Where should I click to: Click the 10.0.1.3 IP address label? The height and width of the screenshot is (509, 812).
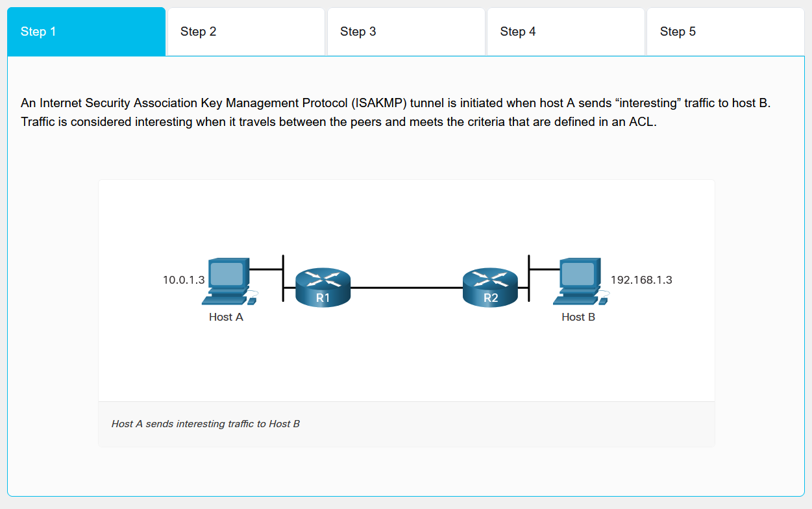pyautogui.click(x=184, y=280)
